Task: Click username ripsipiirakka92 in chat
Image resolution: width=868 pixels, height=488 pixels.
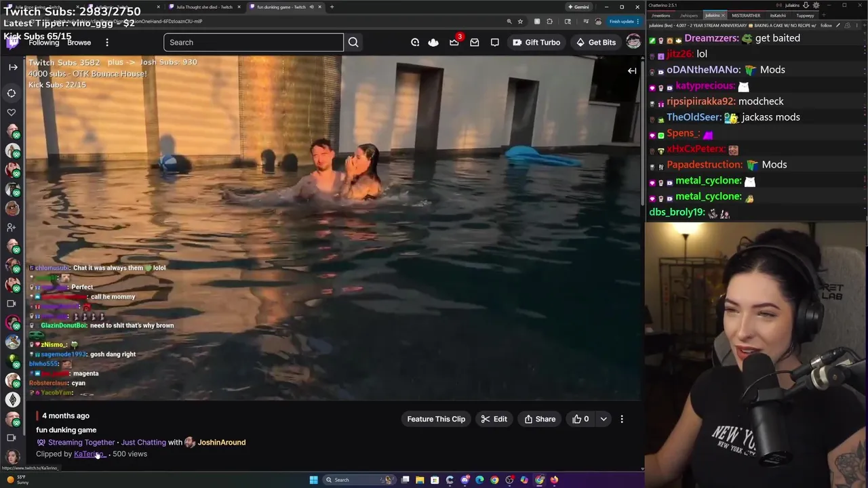Action: pos(701,102)
